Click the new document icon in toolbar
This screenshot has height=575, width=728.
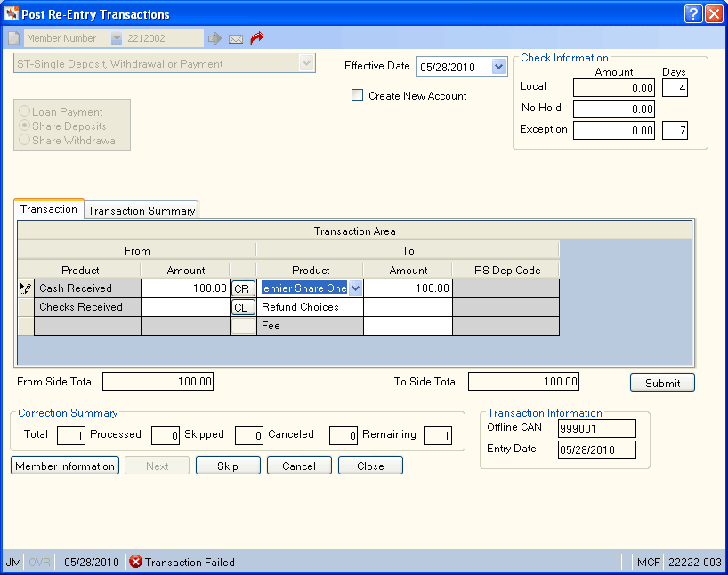[14, 38]
